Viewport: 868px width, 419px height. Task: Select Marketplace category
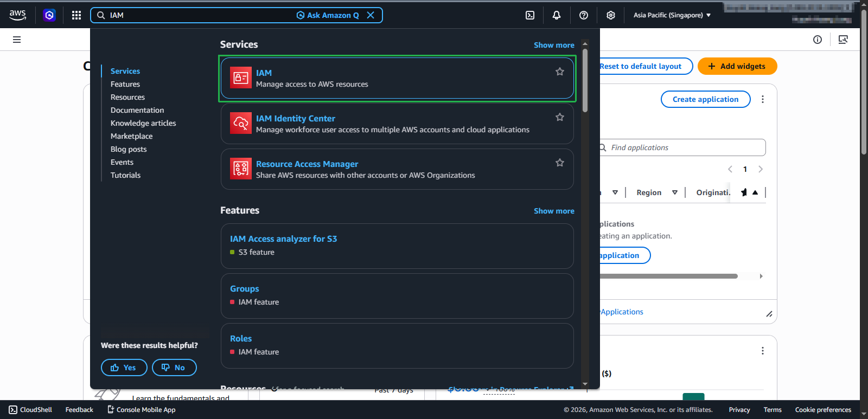[131, 136]
